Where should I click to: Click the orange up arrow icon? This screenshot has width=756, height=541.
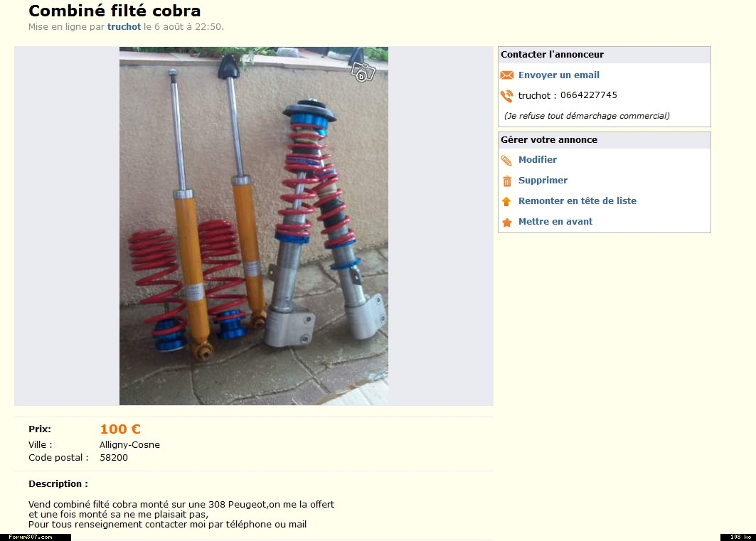click(x=506, y=201)
